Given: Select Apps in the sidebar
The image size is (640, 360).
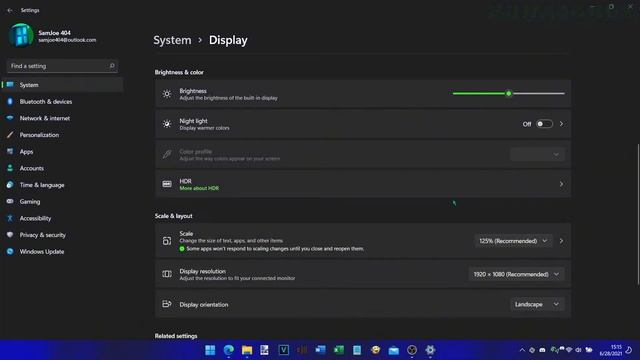Looking at the screenshot, I should pyautogui.click(x=62, y=152).
